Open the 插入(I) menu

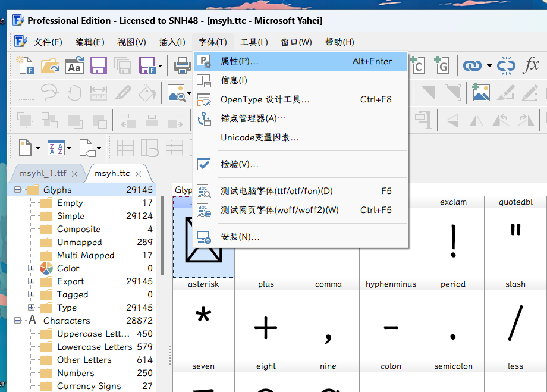pyautogui.click(x=172, y=42)
